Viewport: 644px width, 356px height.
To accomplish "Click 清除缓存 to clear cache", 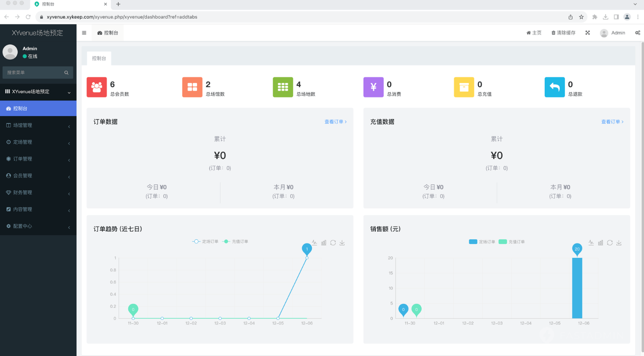I will [x=563, y=33].
